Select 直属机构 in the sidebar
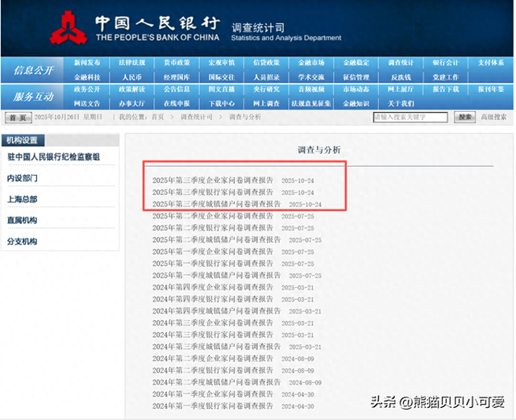516x420 pixels. pyautogui.click(x=23, y=220)
